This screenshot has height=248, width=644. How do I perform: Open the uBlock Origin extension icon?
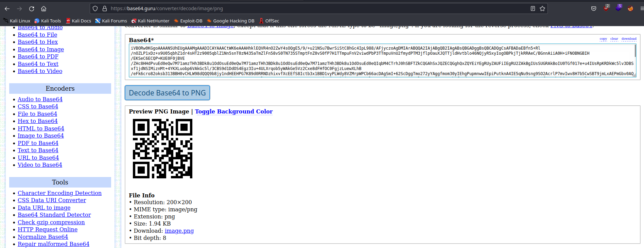tap(606, 8)
